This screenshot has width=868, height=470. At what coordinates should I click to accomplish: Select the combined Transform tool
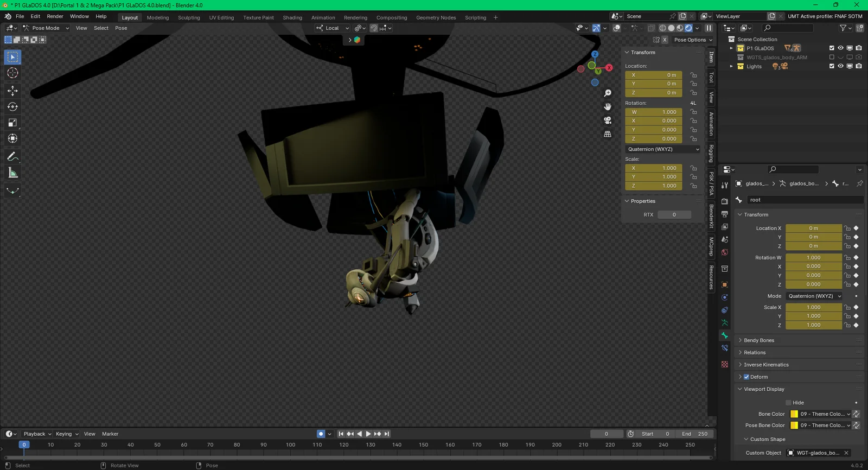tap(12, 138)
